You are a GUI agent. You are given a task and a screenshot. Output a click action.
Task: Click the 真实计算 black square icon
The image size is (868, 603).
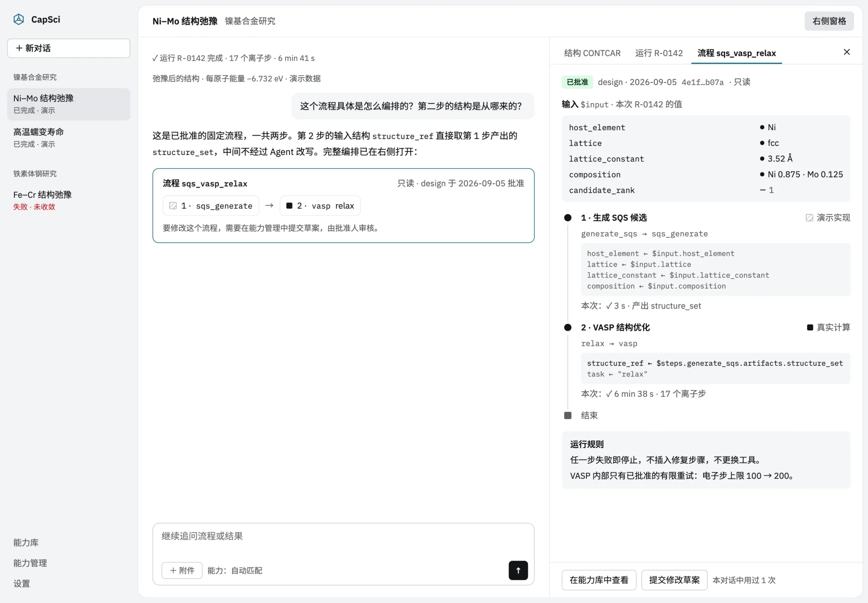(810, 327)
